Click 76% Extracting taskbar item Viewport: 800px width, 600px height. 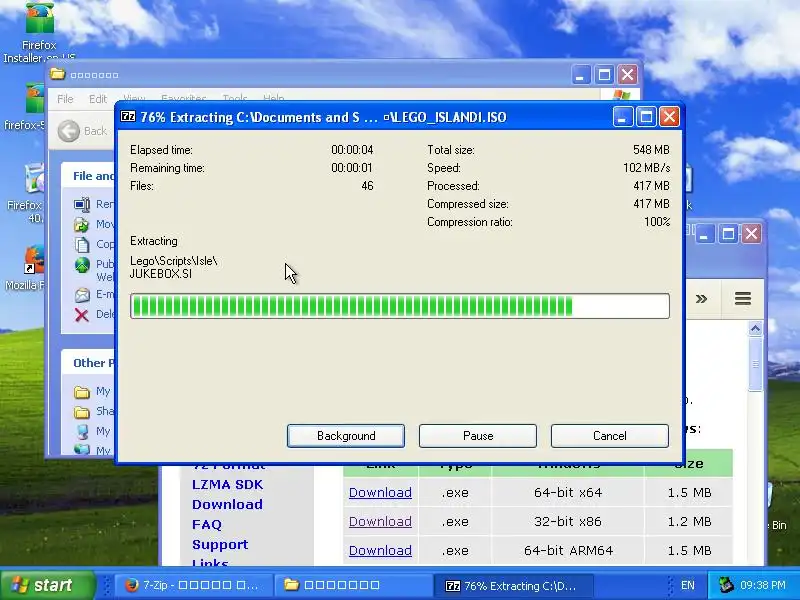click(x=513, y=585)
